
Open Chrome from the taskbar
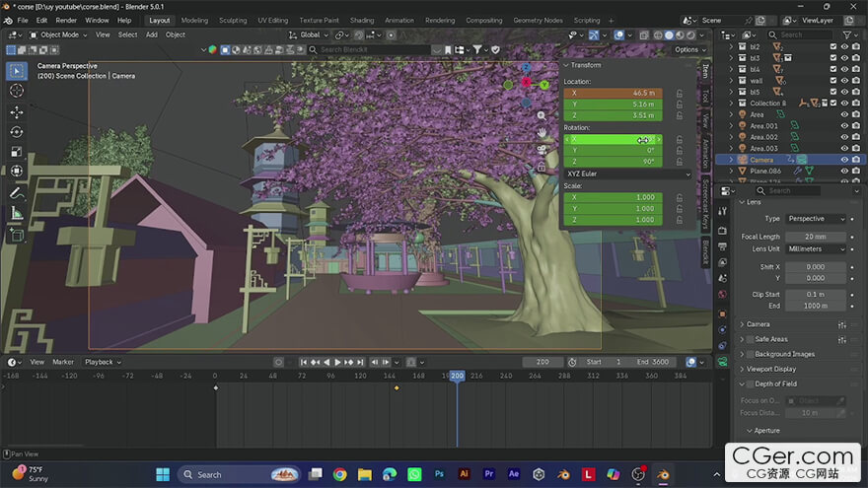(340, 474)
